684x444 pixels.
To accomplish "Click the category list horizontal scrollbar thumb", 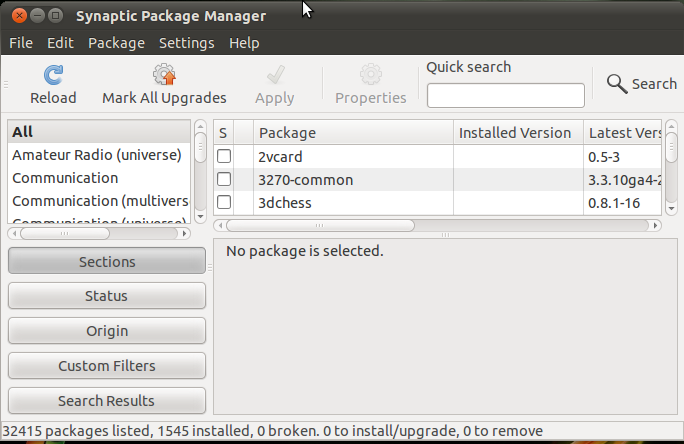I will pyautogui.click(x=65, y=234).
